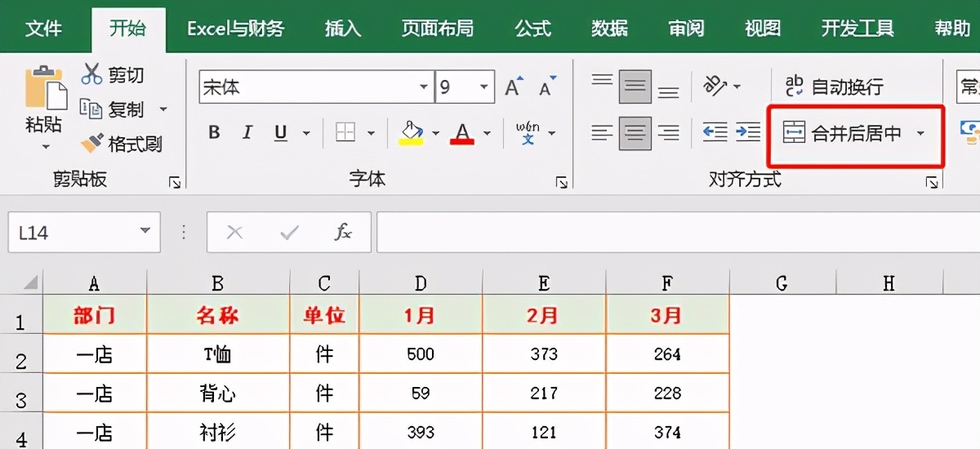The height and width of the screenshot is (449, 980).
Task: Increase indent
Action: point(748,132)
